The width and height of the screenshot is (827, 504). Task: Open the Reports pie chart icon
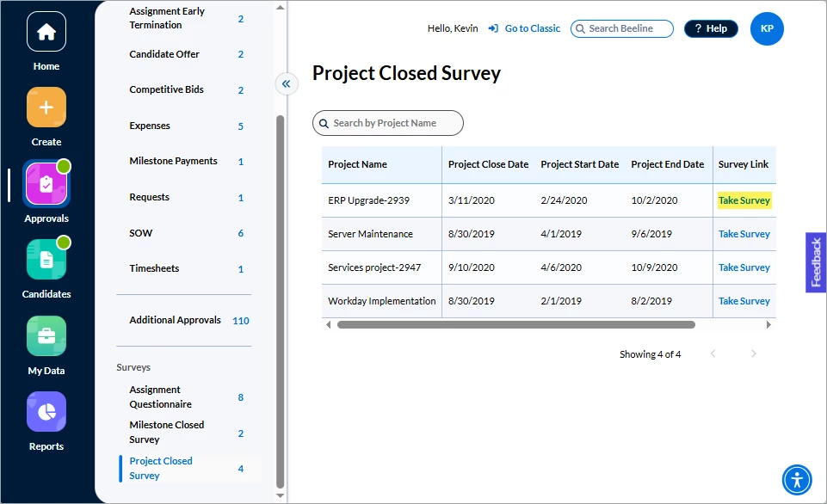[46, 411]
